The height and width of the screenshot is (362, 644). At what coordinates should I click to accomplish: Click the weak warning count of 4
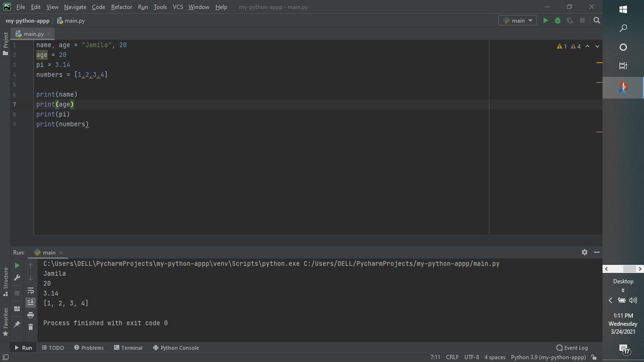pyautogui.click(x=575, y=47)
